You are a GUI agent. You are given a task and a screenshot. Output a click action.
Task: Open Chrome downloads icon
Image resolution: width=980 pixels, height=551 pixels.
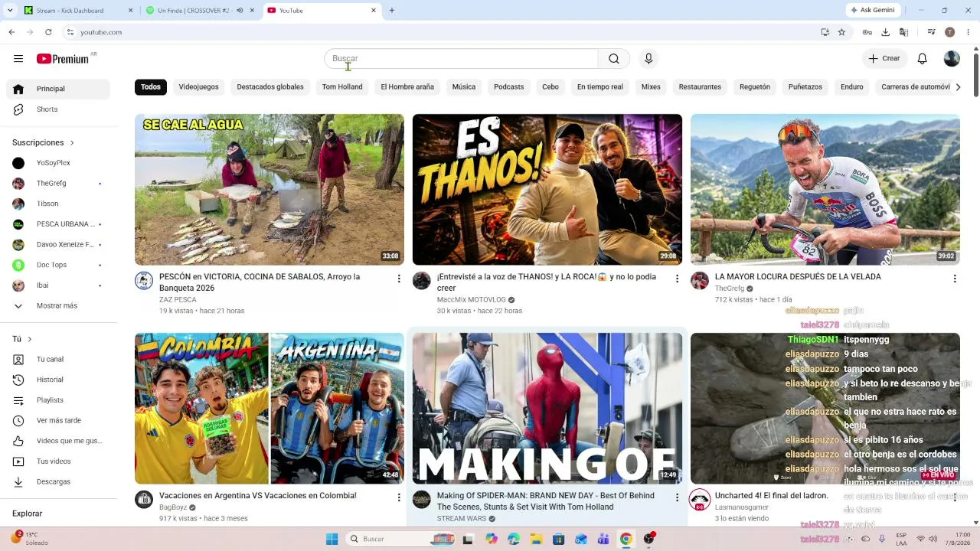pyautogui.click(x=885, y=32)
